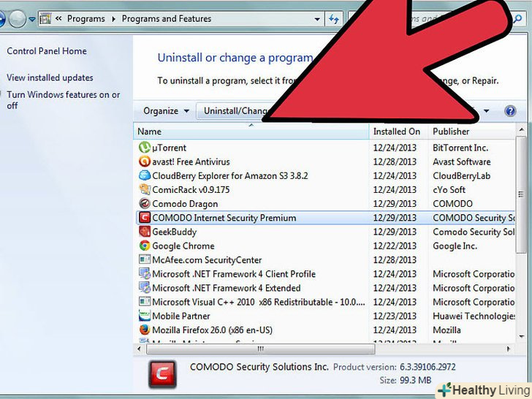Click the Forward navigation button

[x=18, y=19]
